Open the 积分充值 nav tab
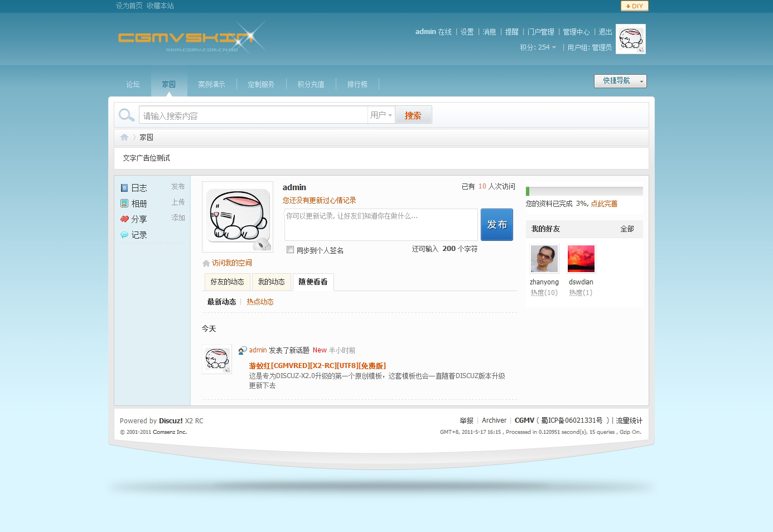 pyautogui.click(x=311, y=84)
